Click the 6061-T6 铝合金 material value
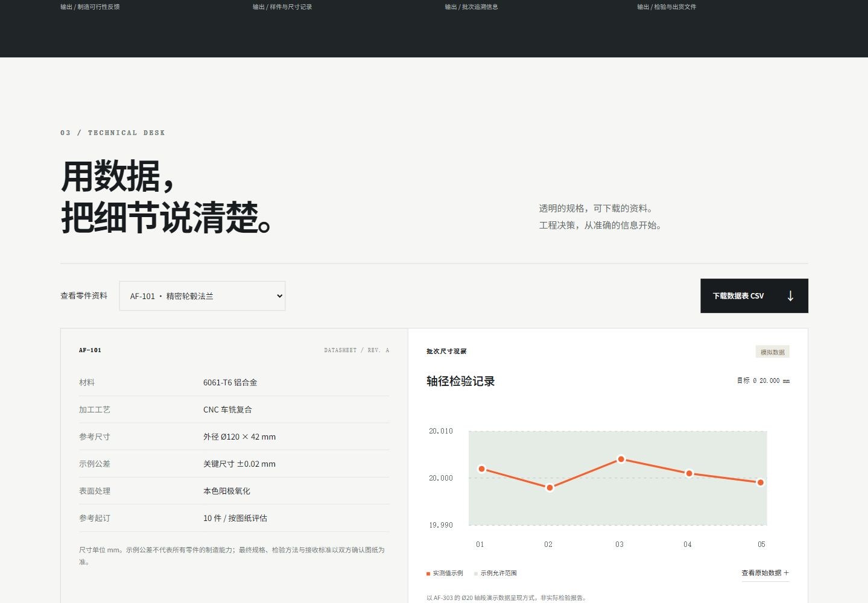 tap(230, 382)
